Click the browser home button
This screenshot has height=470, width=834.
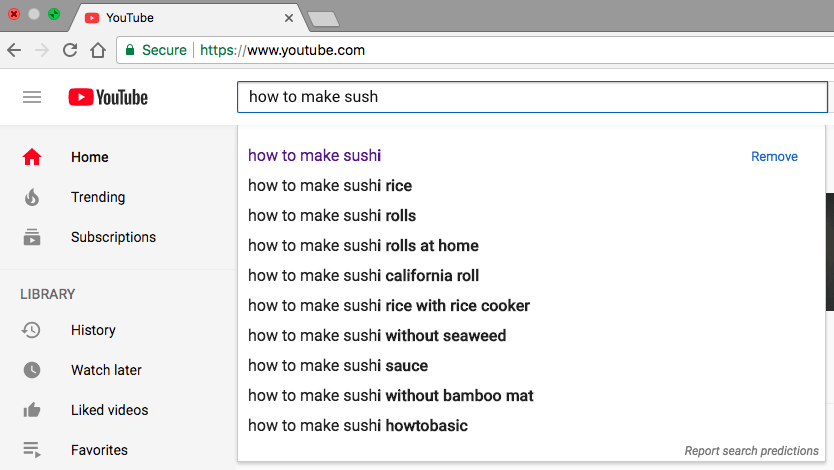click(x=97, y=50)
